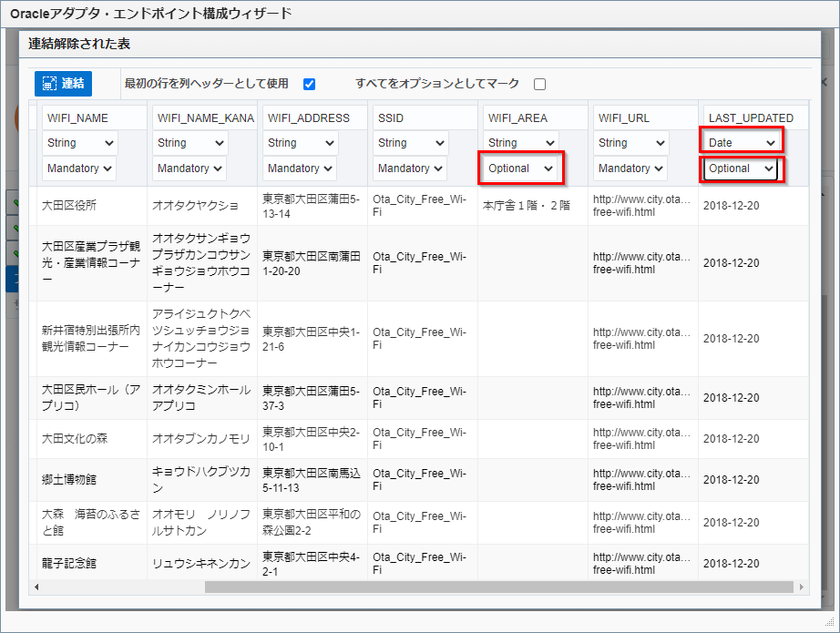Edit the WIFI_URL column name field

point(643,117)
